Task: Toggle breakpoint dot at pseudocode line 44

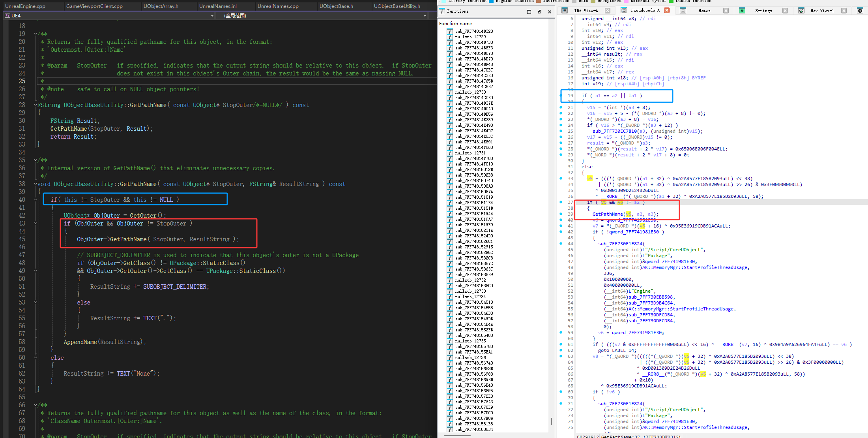Action: [561, 244]
